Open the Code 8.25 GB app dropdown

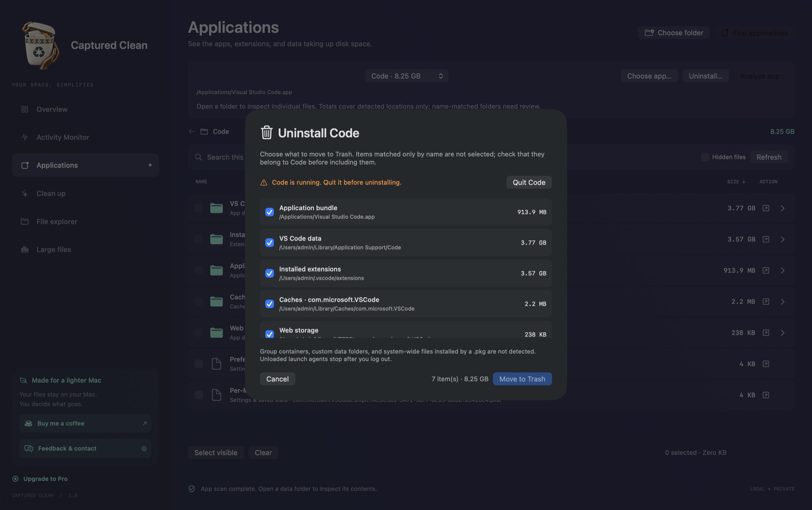[x=406, y=76]
